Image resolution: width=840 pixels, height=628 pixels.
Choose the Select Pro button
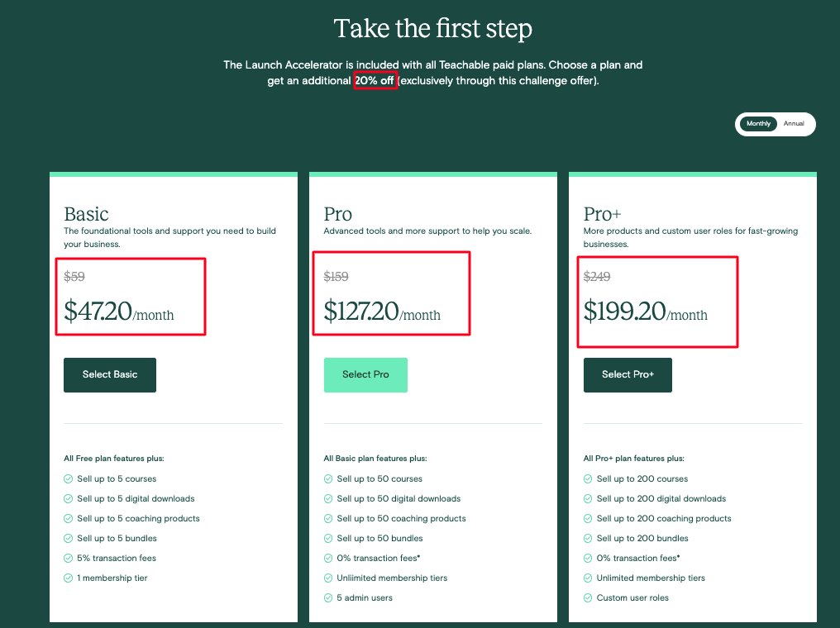pos(365,375)
